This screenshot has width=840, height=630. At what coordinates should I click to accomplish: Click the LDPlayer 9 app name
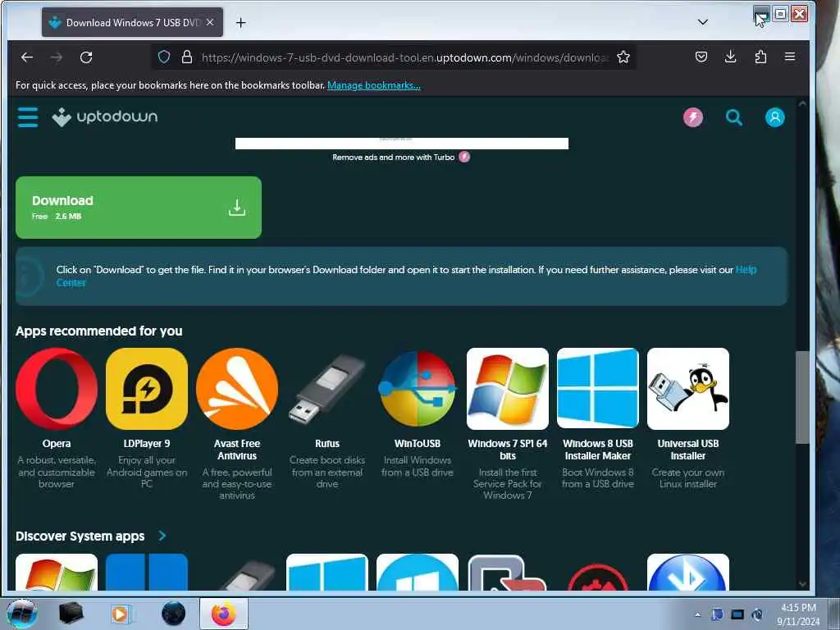coord(147,444)
